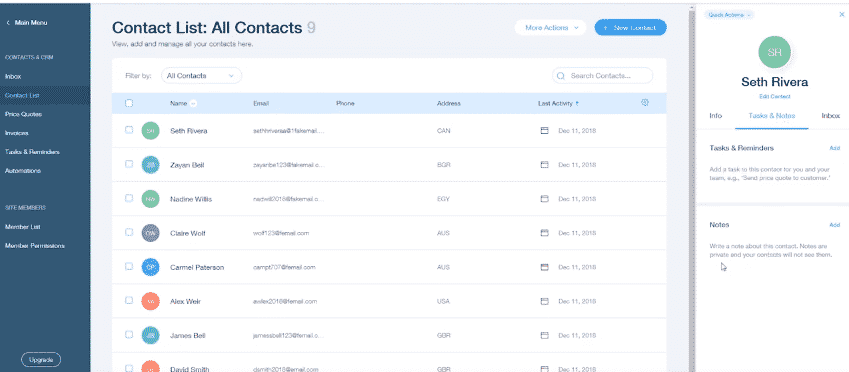Click the Alex Weir name

coord(184,301)
